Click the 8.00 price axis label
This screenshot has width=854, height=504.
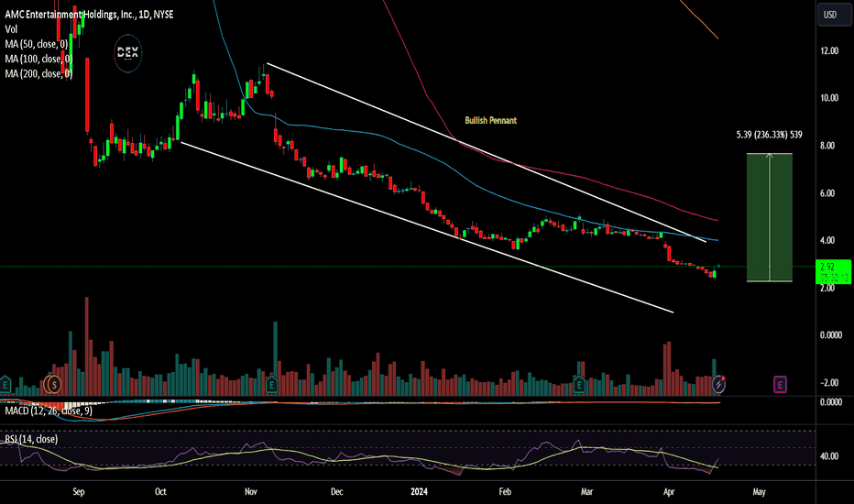point(827,146)
